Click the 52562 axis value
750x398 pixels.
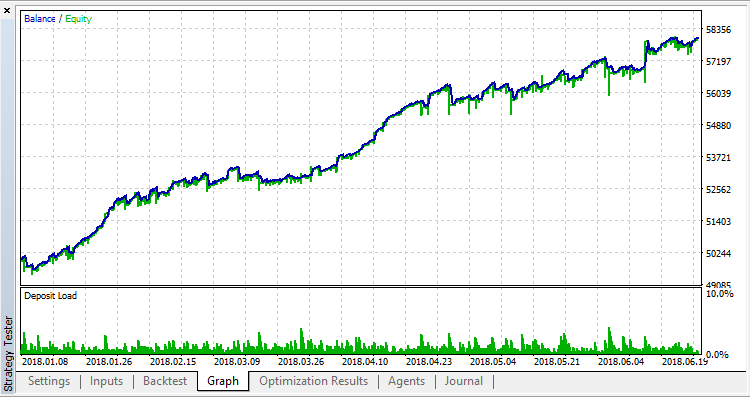718,189
